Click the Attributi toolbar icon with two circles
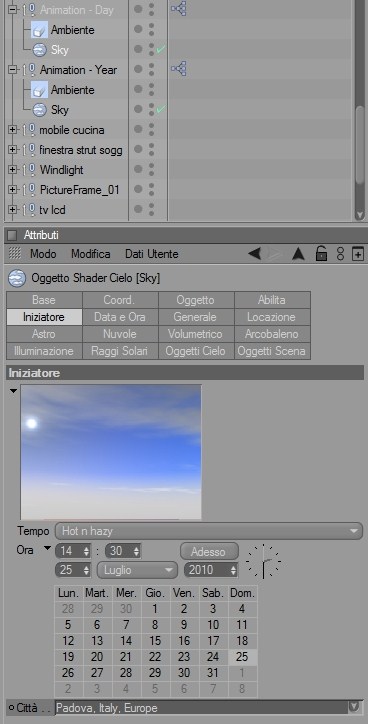This screenshot has height=724, width=368. click(340, 253)
